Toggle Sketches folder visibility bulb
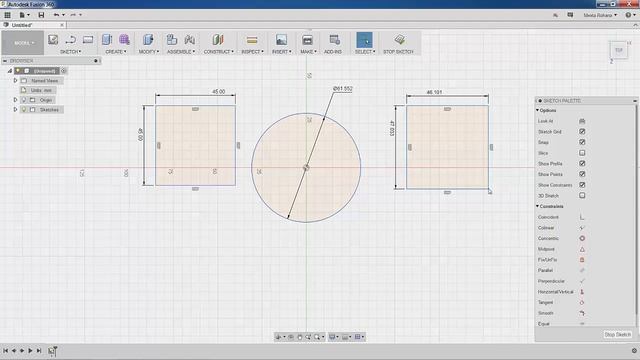640x360 pixels. point(24,110)
